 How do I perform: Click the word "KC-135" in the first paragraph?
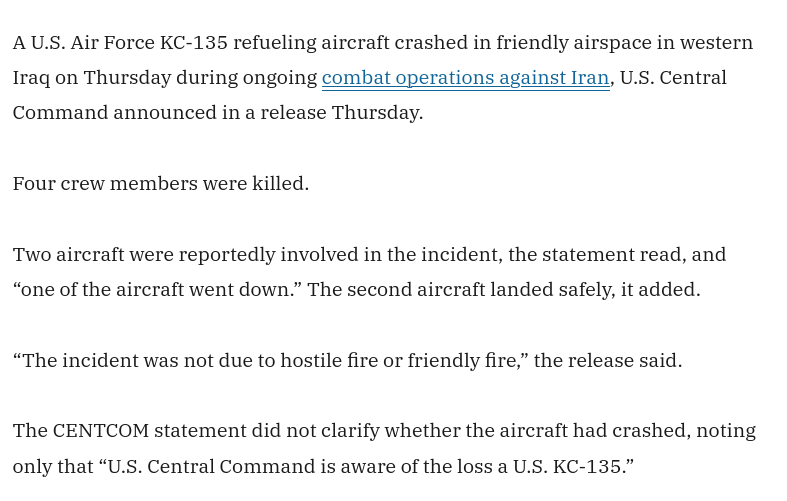pyautogui.click(x=196, y=43)
